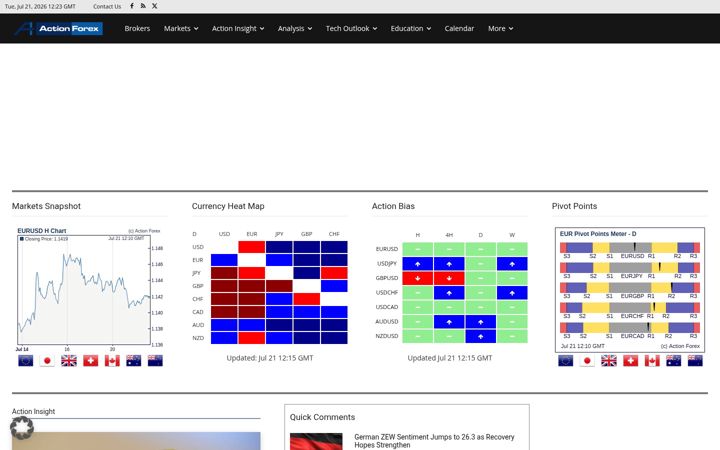
Task: Click the '4H' column header in Action Bias
Action: click(449, 235)
